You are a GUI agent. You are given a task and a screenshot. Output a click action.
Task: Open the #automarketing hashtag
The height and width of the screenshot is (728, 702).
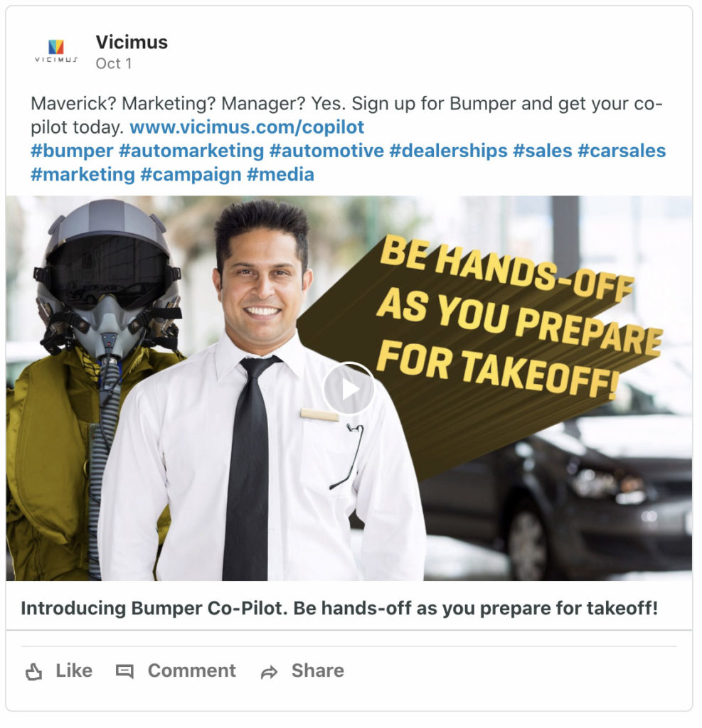(193, 152)
